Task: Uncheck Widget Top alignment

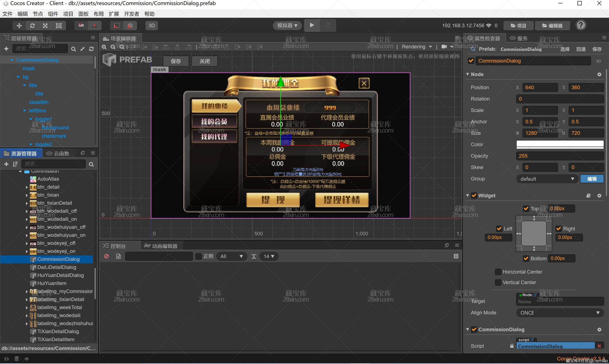Action: pyautogui.click(x=526, y=209)
